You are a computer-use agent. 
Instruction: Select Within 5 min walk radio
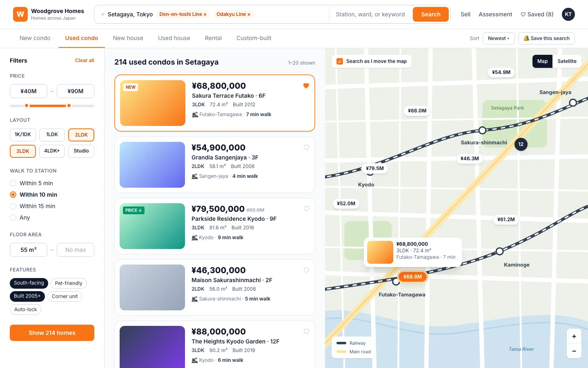13,183
